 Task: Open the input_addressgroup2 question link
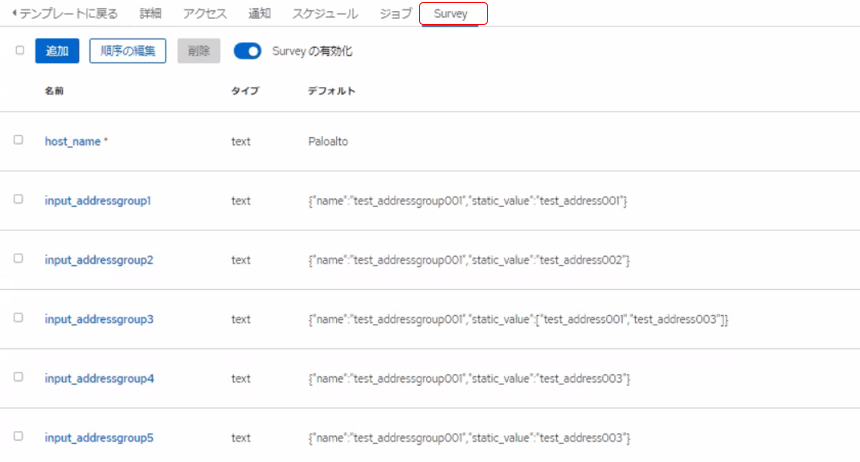(x=98, y=260)
